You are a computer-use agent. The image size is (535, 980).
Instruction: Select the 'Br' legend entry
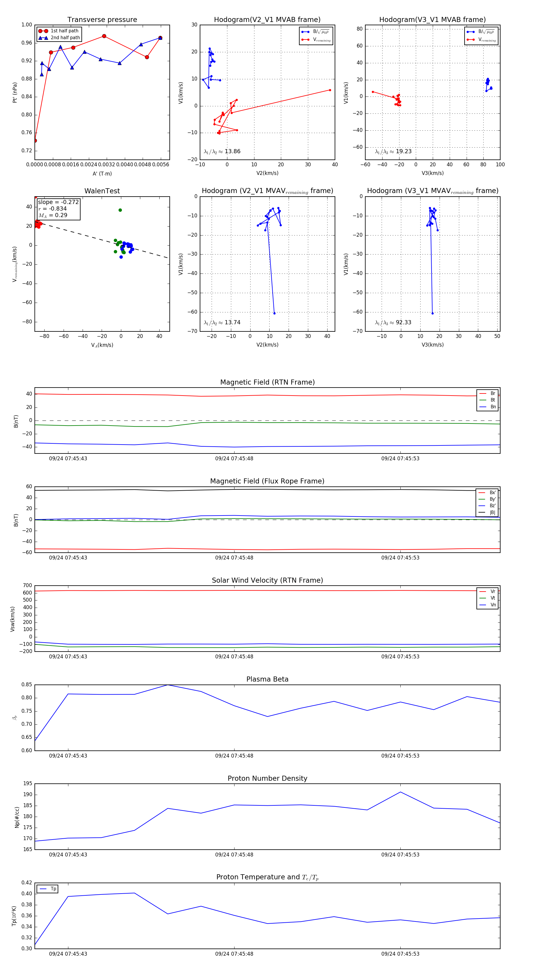click(487, 393)
